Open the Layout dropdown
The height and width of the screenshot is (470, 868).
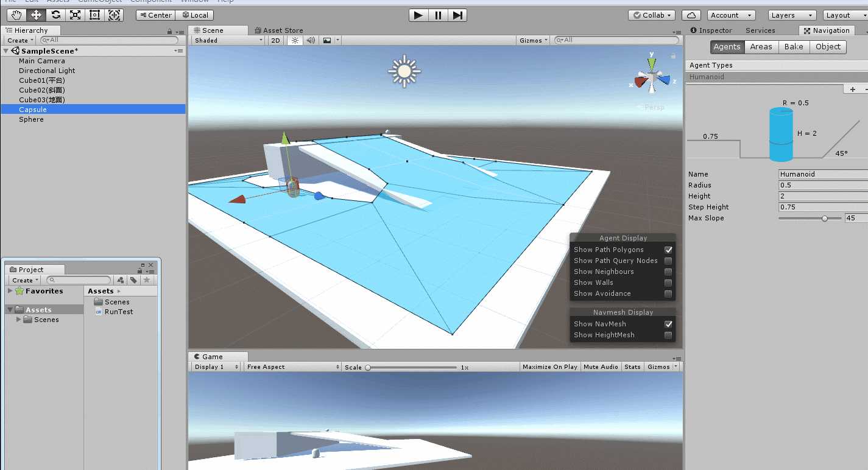[845, 15]
